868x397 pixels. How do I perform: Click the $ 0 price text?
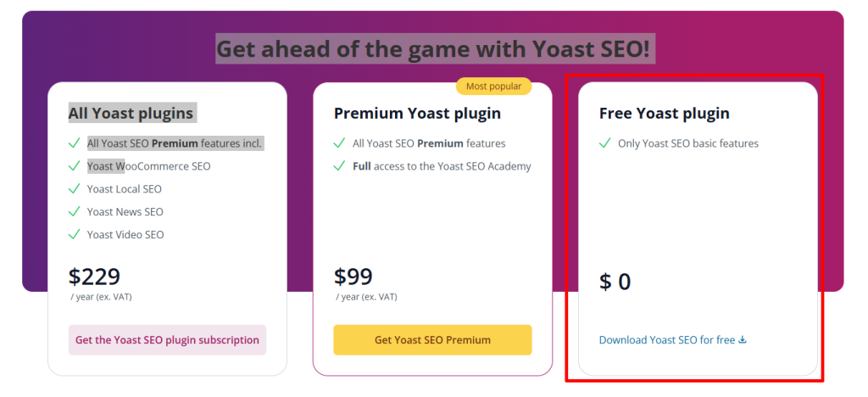click(x=615, y=282)
